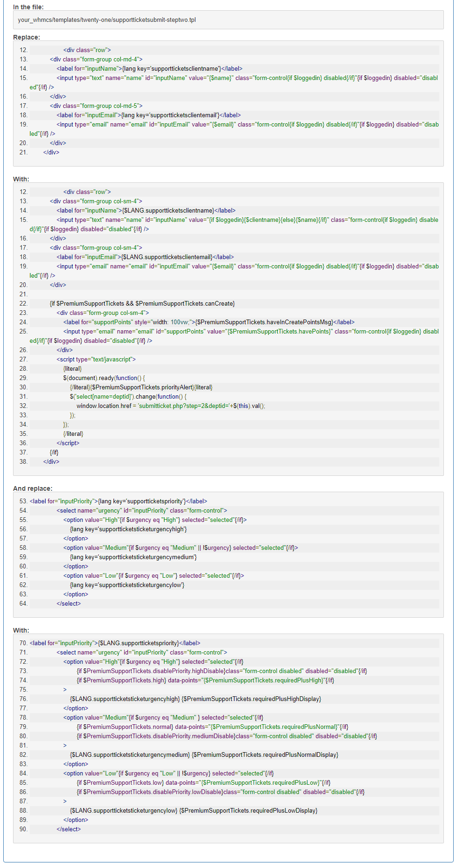Select the line with requiredPlusHighDisplay

point(195,699)
